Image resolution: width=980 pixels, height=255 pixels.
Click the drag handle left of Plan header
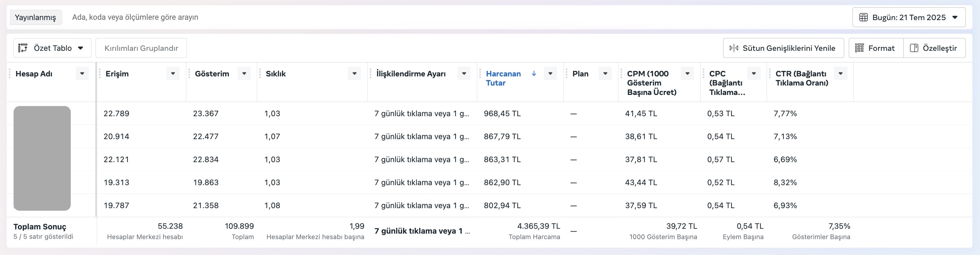click(x=566, y=73)
